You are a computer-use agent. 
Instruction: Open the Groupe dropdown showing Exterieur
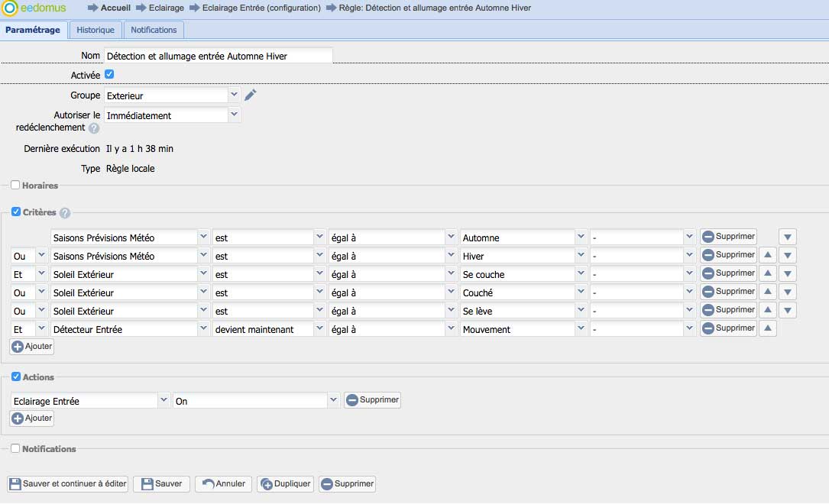(x=234, y=95)
